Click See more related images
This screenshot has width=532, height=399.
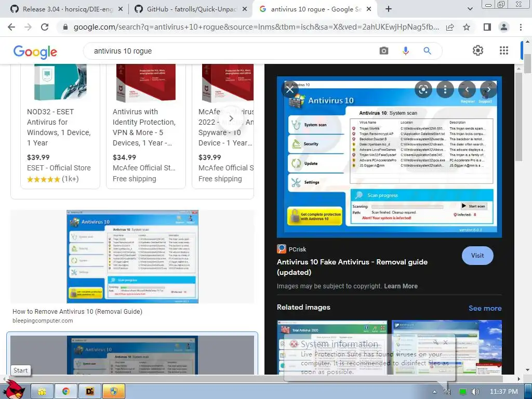[485, 308]
